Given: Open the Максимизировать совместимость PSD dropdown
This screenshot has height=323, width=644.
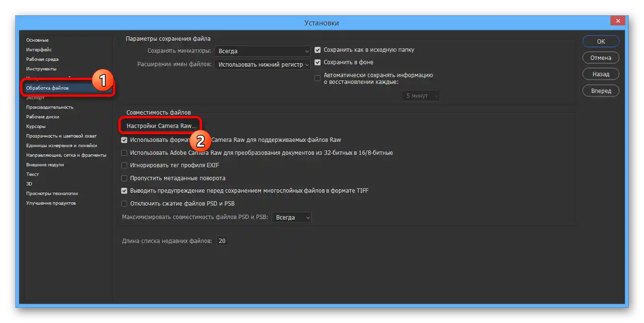Looking at the screenshot, I should coord(292,218).
